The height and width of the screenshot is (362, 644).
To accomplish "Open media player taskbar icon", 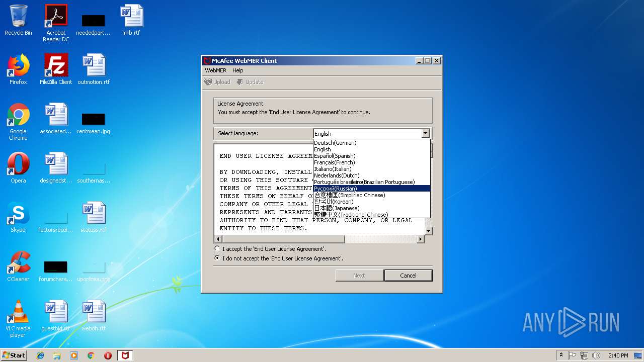I will 74,355.
